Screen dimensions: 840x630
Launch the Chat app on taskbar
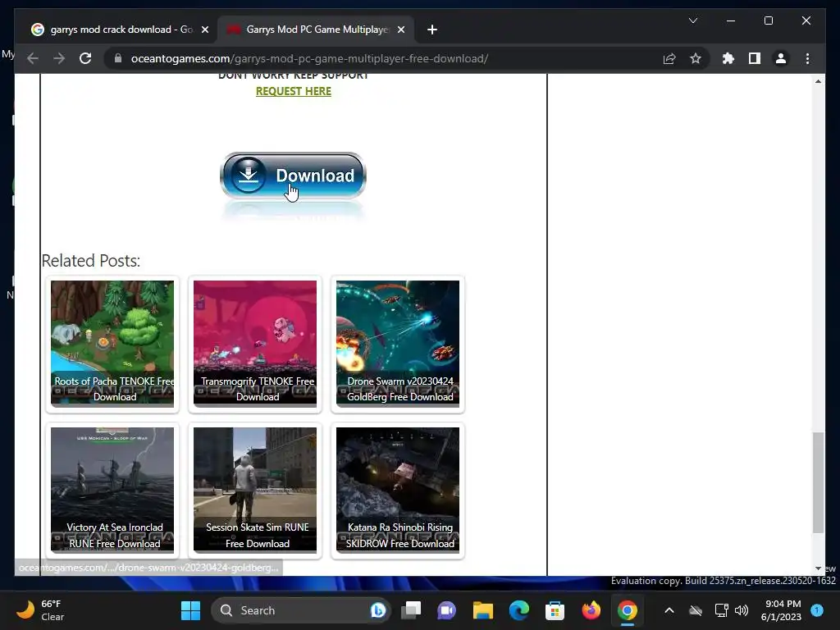(447, 610)
